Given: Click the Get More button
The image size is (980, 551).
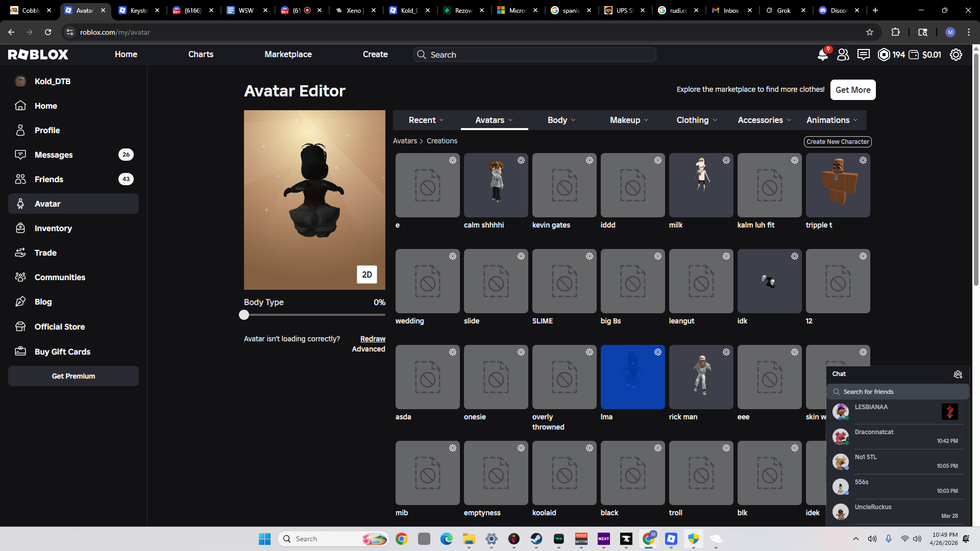Looking at the screenshot, I should tap(853, 90).
